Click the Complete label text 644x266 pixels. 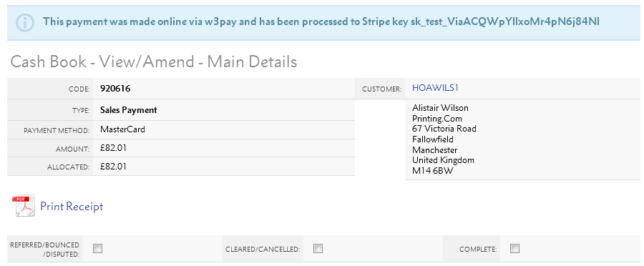(x=478, y=249)
